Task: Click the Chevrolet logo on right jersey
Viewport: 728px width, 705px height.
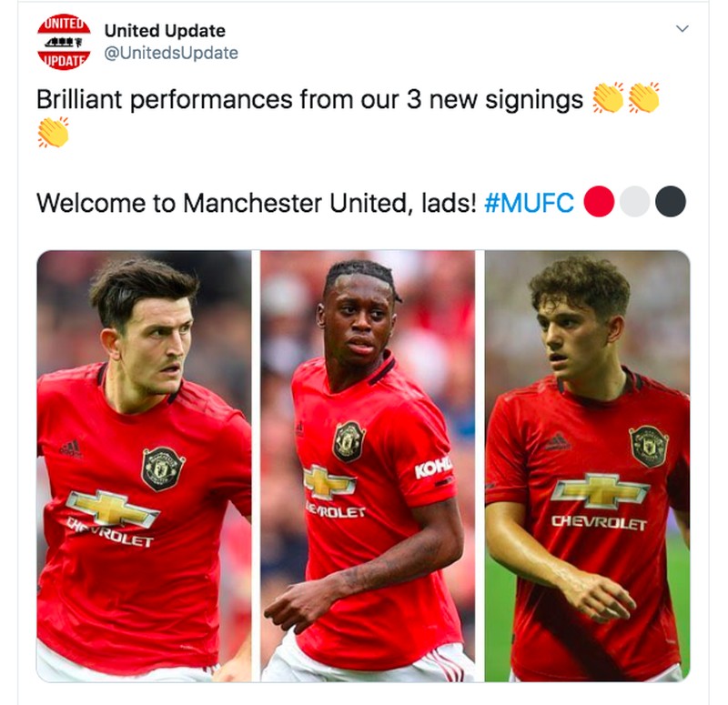Action: (600, 503)
